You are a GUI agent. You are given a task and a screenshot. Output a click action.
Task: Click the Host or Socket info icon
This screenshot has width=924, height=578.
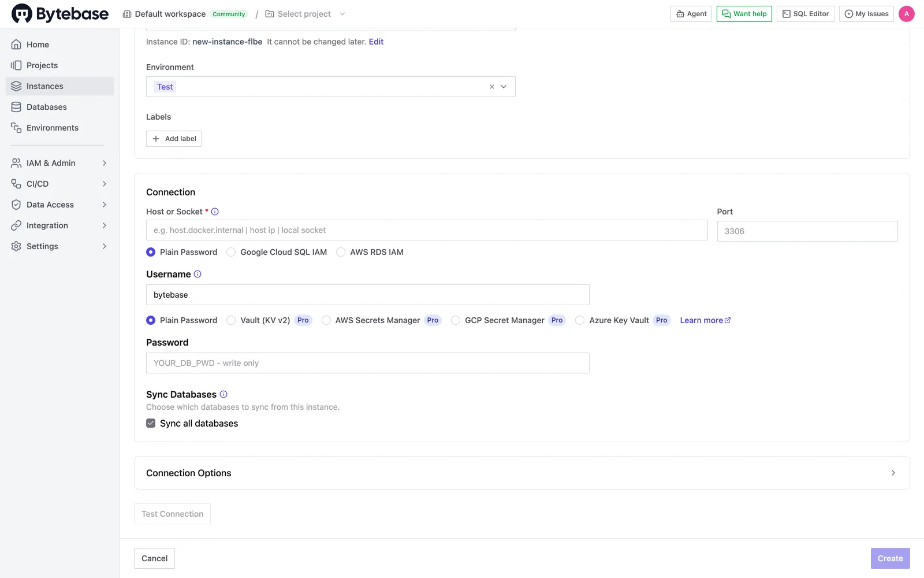pos(215,212)
